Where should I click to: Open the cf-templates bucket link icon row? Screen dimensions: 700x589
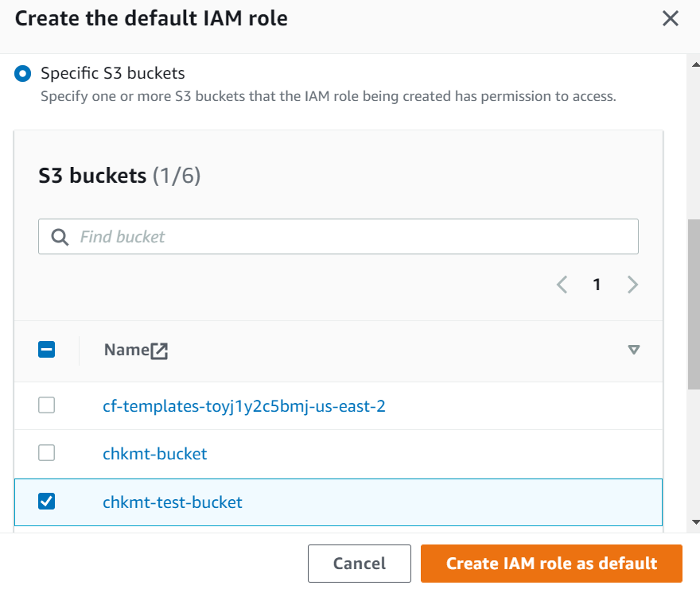[x=243, y=405]
